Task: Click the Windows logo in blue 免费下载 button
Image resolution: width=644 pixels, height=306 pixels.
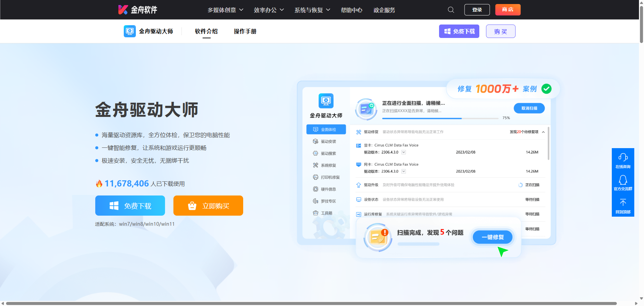Action: 114,206
